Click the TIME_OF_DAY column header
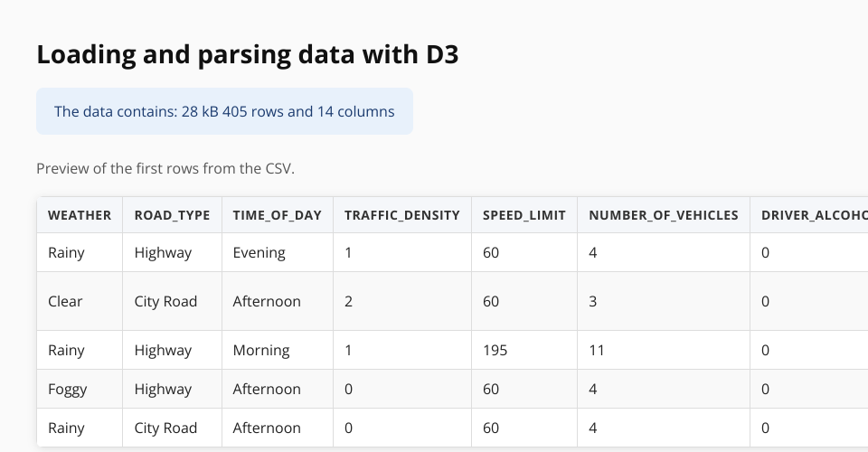 pyautogui.click(x=277, y=215)
